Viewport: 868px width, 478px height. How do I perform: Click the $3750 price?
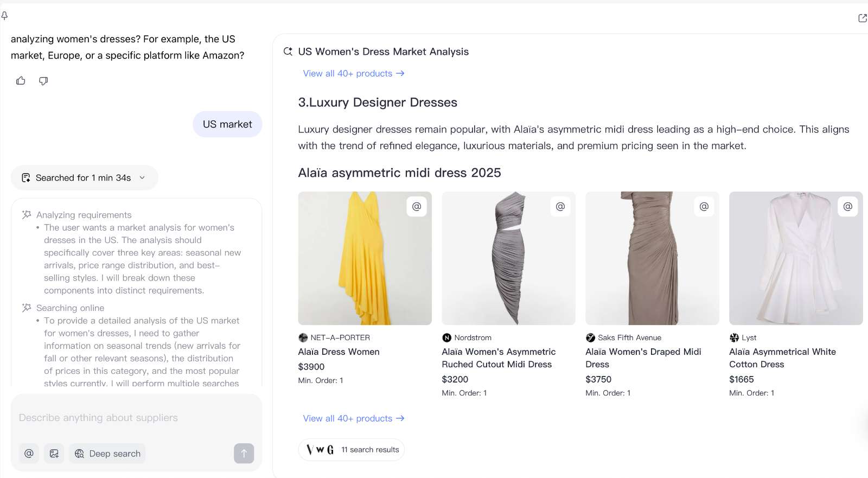coord(598,379)
